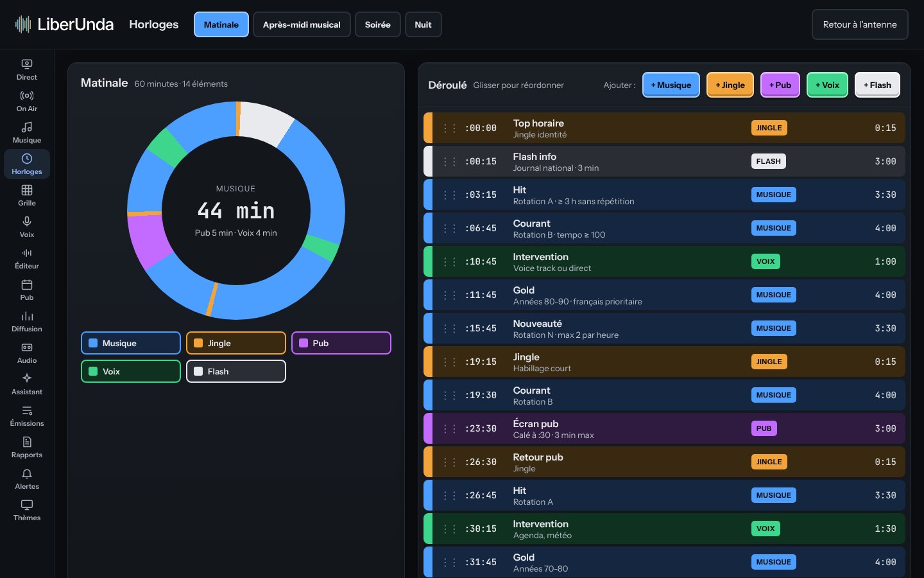Select the Soirée clock tab
Screen dimensions: 924x578
[378, 24]
